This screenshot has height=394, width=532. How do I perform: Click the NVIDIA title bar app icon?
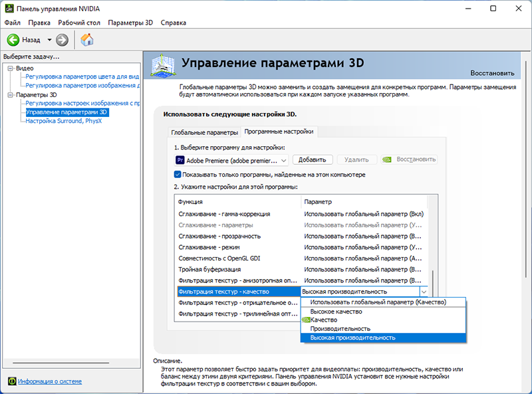click(9, 9)
